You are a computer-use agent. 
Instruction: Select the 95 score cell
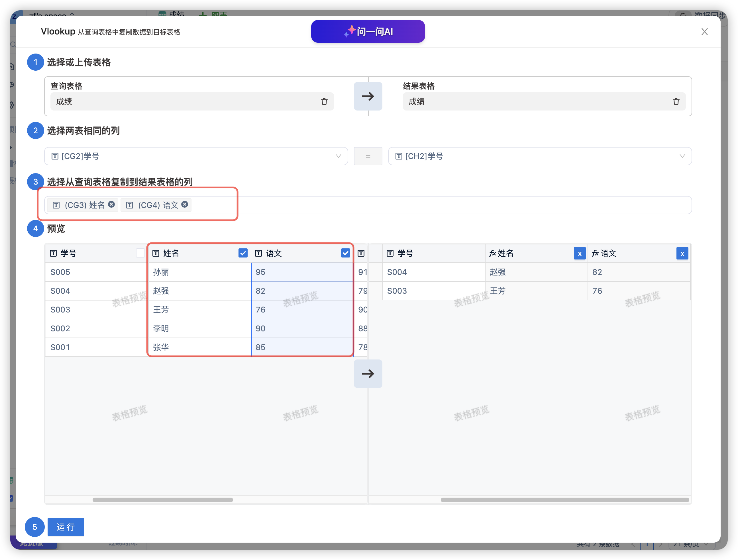(302, 272)
